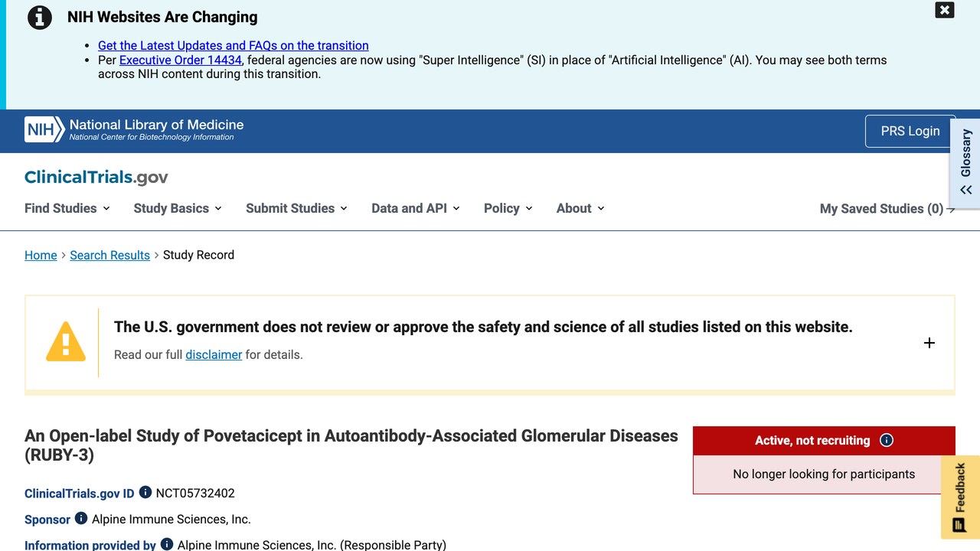Click info icon in Active, not recruiting status

887,440
